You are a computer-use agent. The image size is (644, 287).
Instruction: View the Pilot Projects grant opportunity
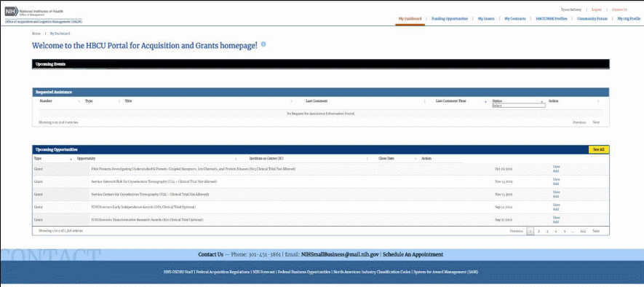[556, 167]
